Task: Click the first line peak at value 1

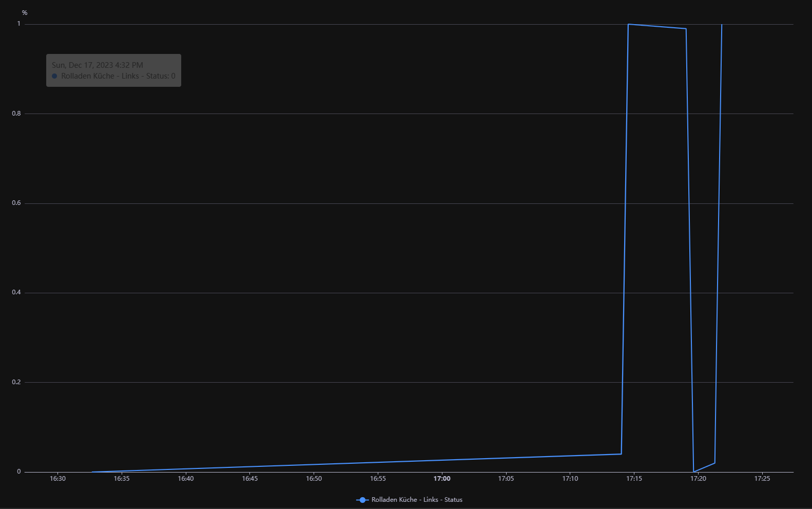Action: [x=628, y=24]
